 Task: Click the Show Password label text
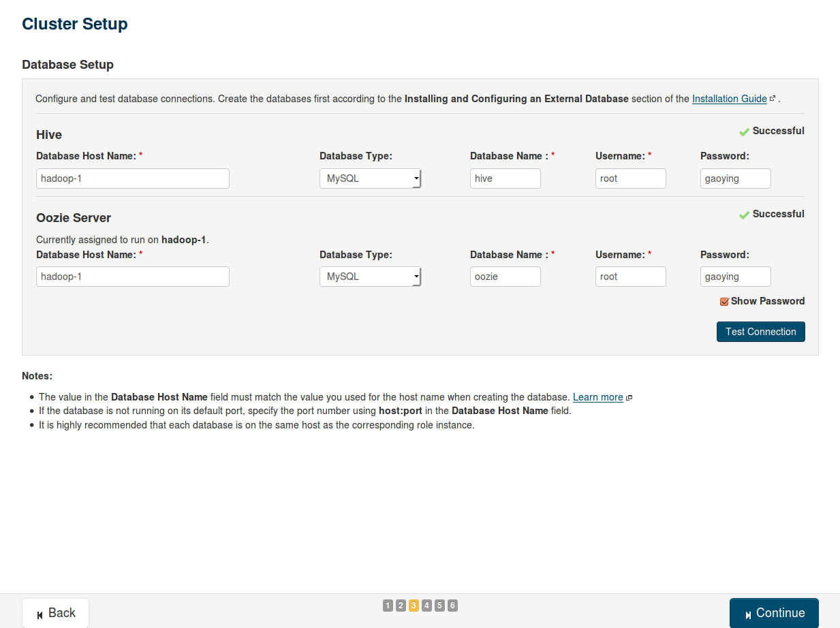click(768, 301)
